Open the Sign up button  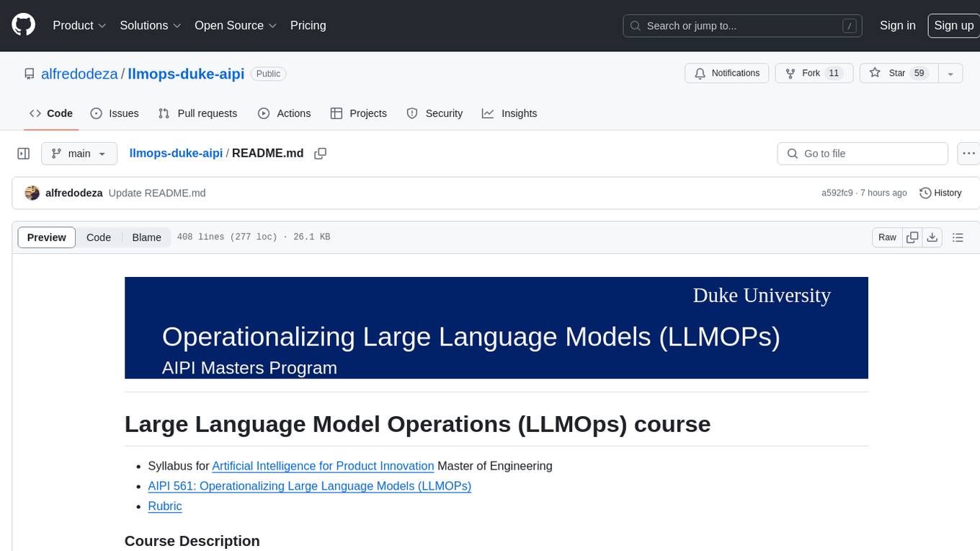(953, 25)
